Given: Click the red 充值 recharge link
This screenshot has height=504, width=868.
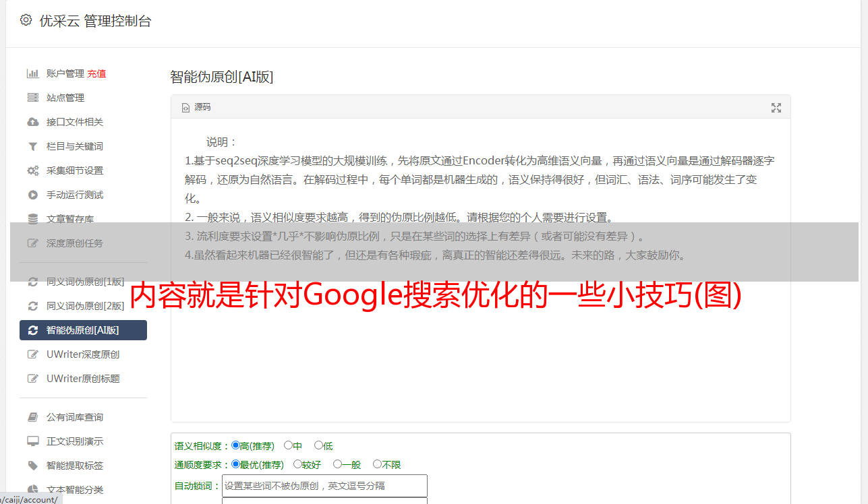Looking at the screenshot, I should click(x=96, y=73).
